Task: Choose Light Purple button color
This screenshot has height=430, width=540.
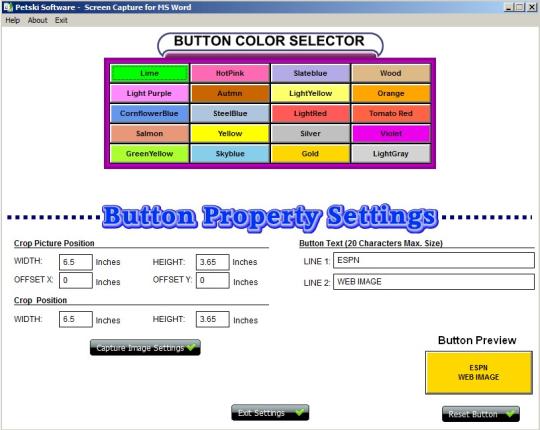Action: (x=149, y=93)
